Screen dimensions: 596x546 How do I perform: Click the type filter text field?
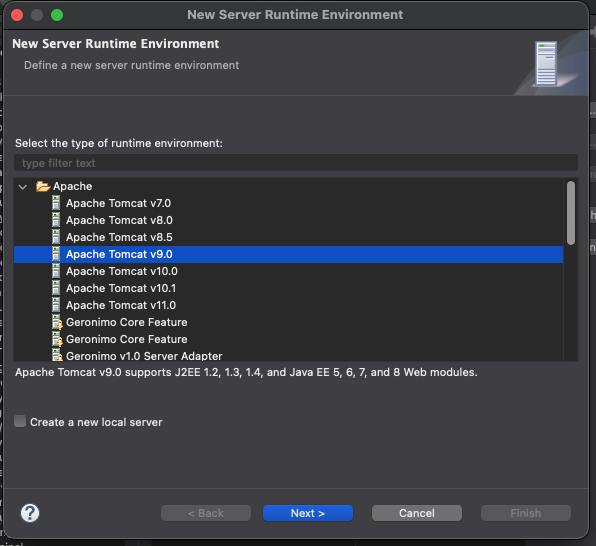click(x=296, y=163)
